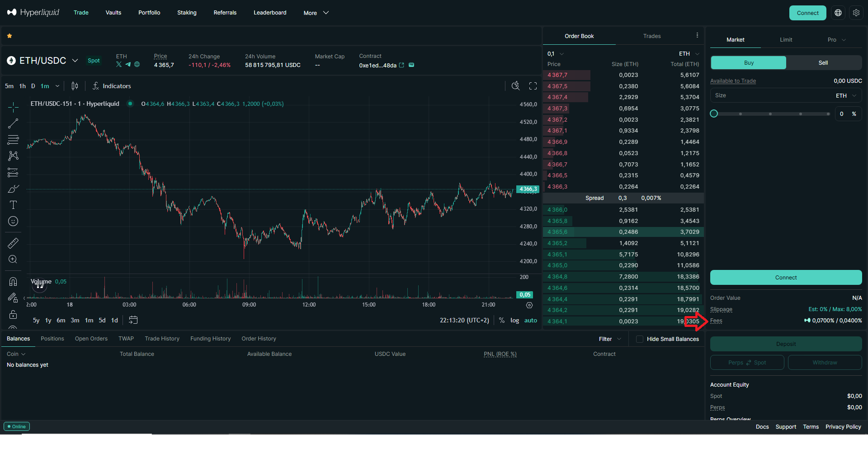The width and height of the screenshot is (868, 463).
Task: Open the balances Filter dropdown
Action: point(609,339)
